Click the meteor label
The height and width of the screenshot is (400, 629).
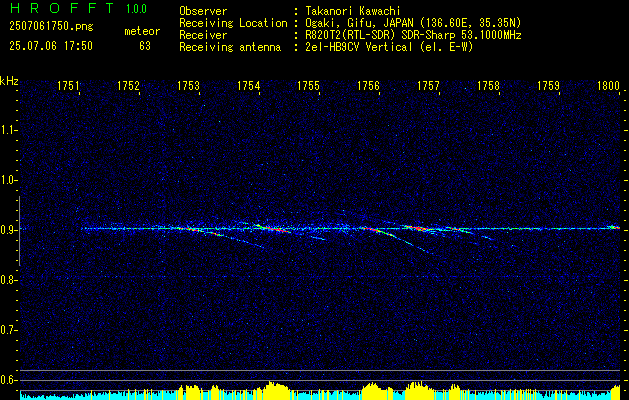pos(142,31)
